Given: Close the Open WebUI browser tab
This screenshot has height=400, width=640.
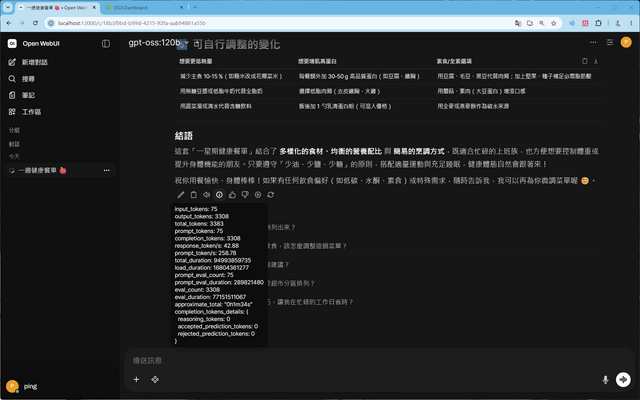Looking at the screenshot, I should tap(94, 7).
